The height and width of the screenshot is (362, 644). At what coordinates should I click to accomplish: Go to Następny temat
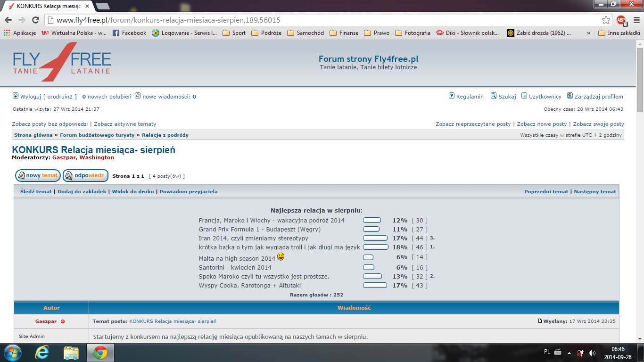coord(595,192)
